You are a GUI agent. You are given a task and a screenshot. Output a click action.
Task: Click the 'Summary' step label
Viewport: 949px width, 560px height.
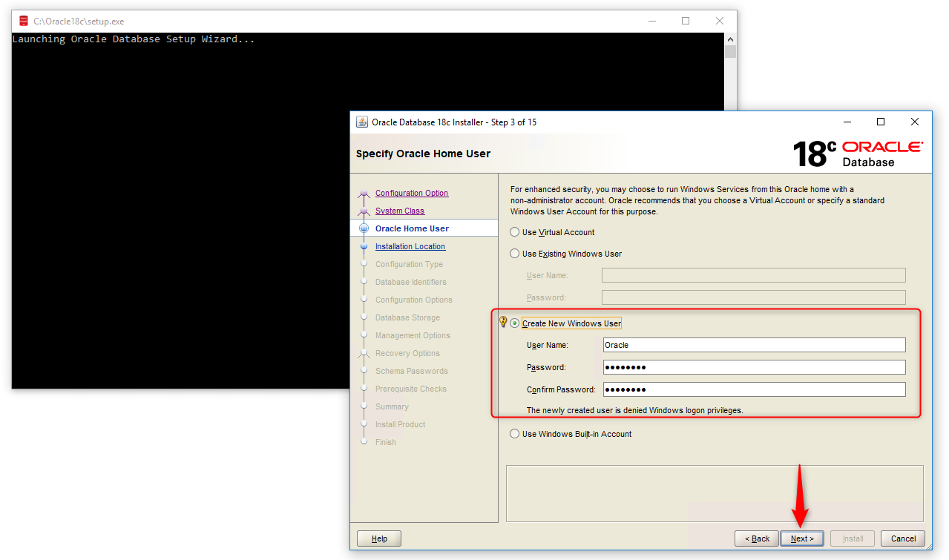tap(392, 406)
